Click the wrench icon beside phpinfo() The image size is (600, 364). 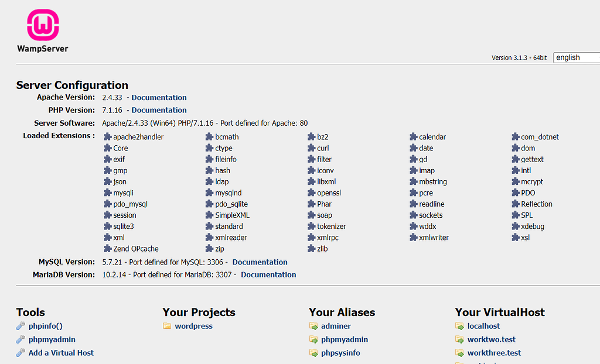coord(21,326)
